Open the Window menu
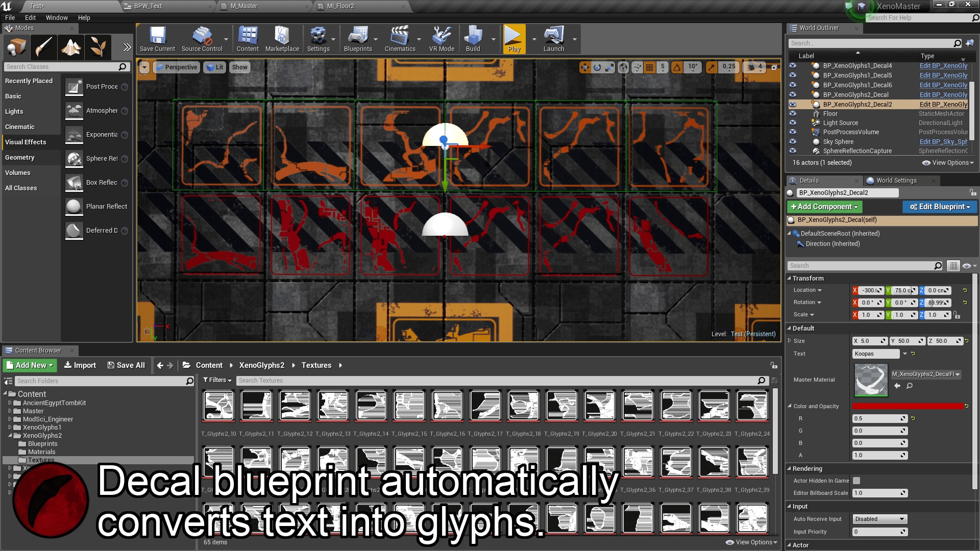The image size is (980, 551). coord(56,17)
